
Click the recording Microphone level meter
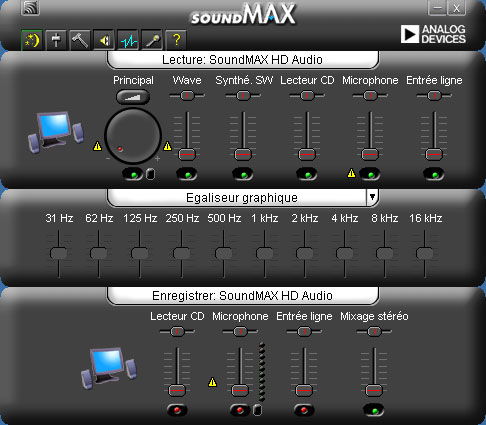262,371
